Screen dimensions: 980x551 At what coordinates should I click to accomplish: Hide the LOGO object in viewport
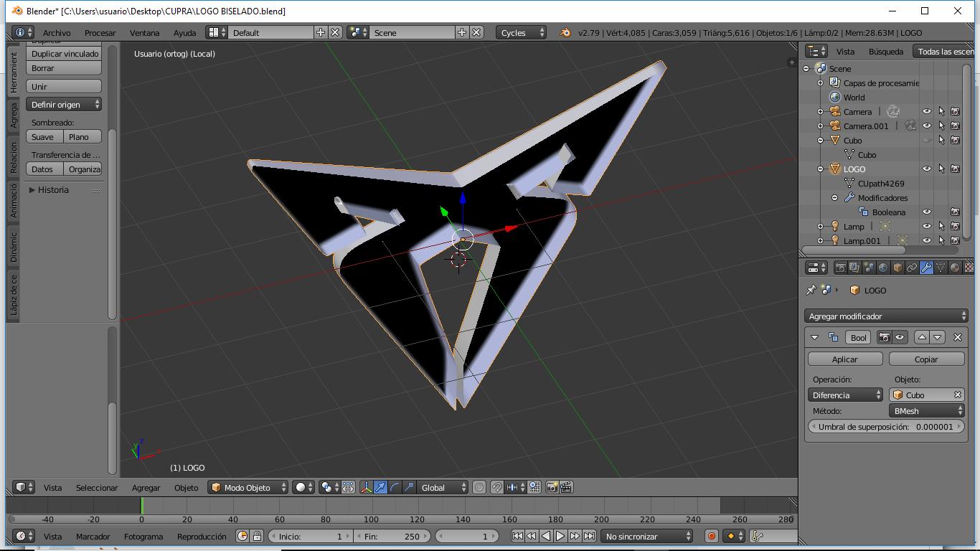click(927, 169)
